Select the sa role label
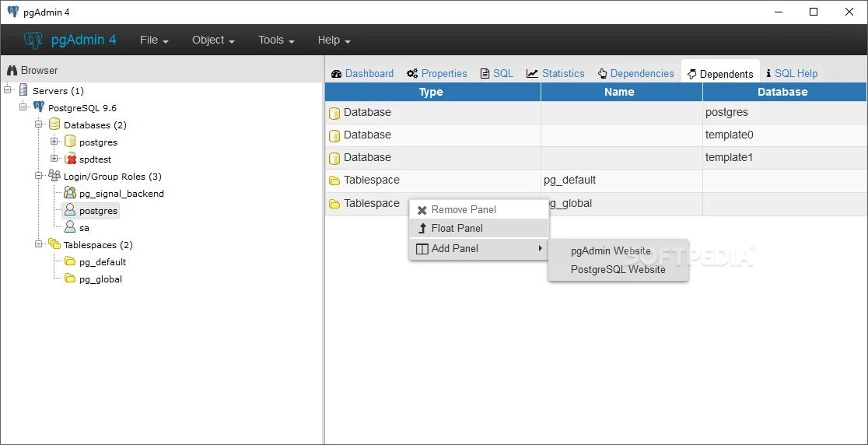This screenshot has height=445, width=868. [84, 228]
